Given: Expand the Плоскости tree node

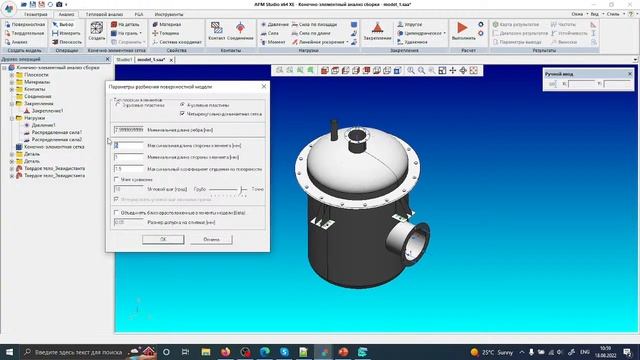Looking at the screenshot, I should coord(12,75).
